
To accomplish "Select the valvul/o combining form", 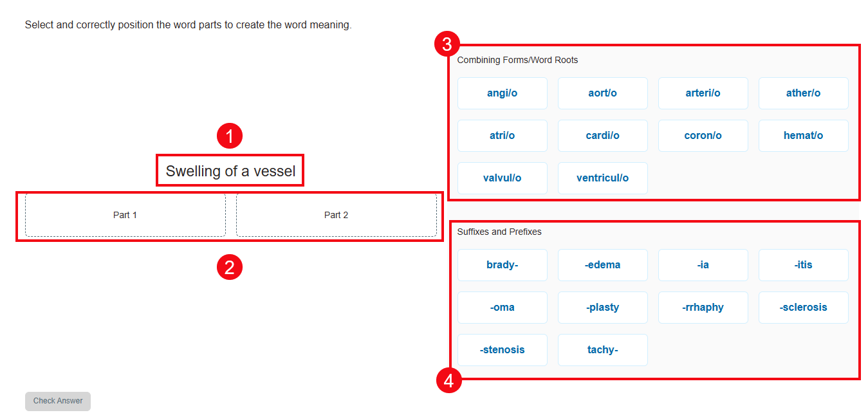I will tap(502, 178).
